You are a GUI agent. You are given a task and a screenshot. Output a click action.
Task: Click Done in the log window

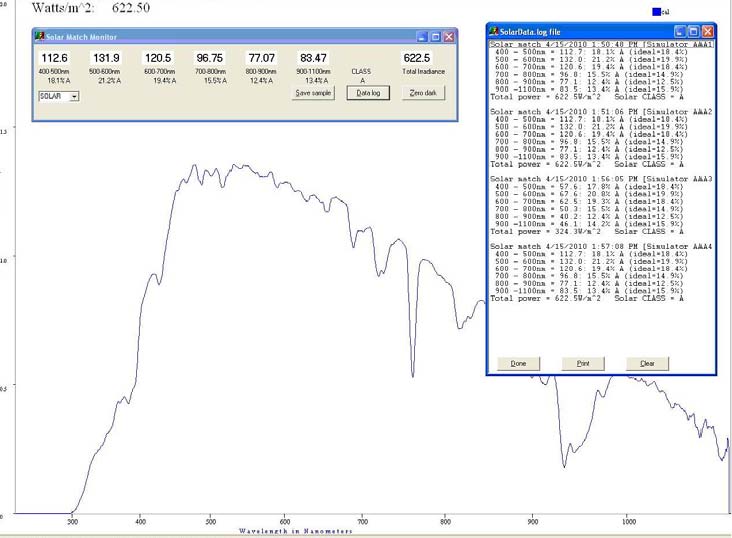click(518, 363)
